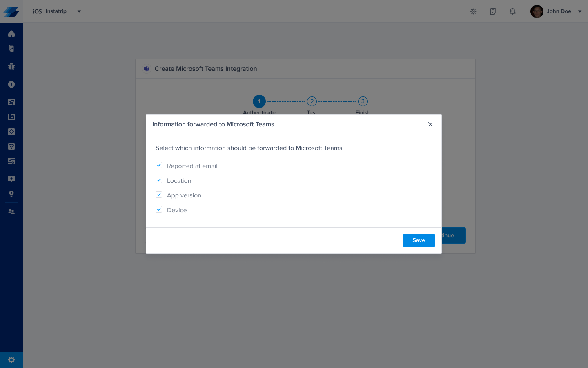
Task: Click the partially hidden Continue button
Action: [454, 236]
